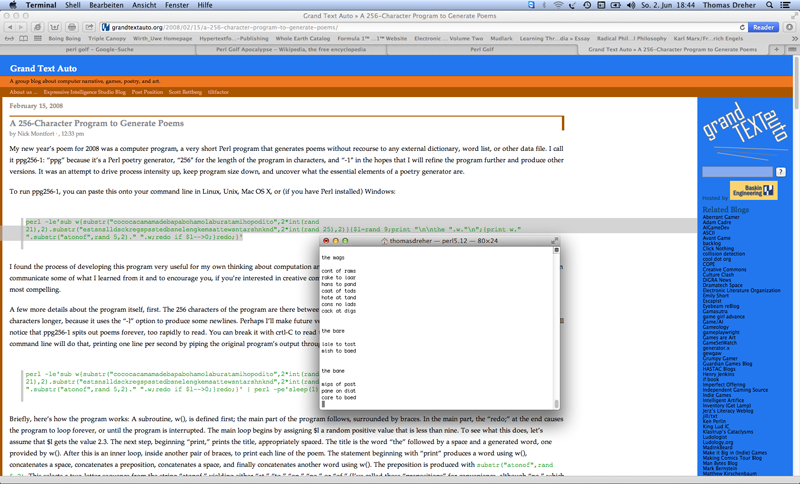Image resolution: width=800 pixels, height=484 pixels.
Task: Open the Fenster menu
Action: [177, 5]
